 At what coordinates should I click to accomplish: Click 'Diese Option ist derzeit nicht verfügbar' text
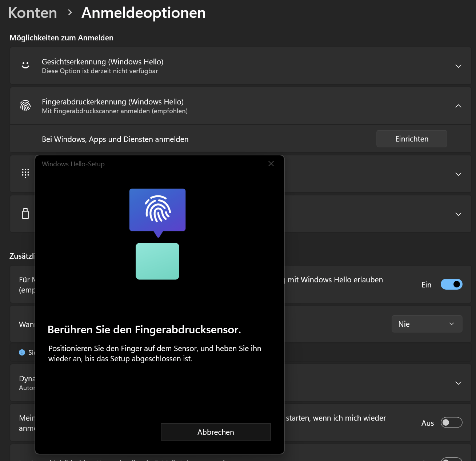[x=100, y=71]
